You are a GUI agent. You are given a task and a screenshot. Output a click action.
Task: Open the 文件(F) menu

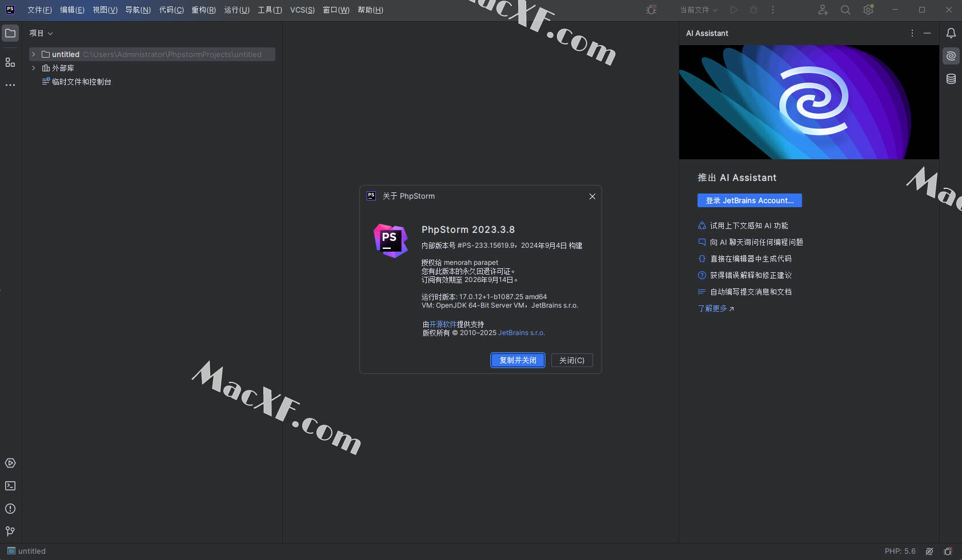click(39, 10)
